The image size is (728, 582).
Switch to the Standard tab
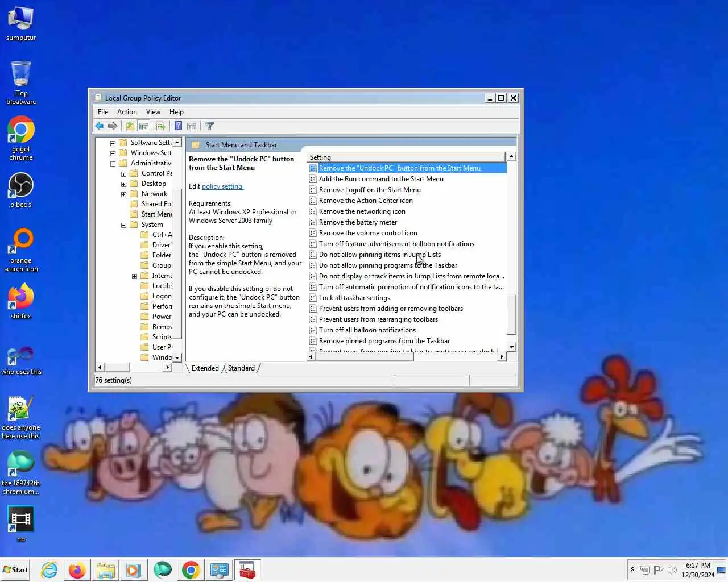pos(241,368)
